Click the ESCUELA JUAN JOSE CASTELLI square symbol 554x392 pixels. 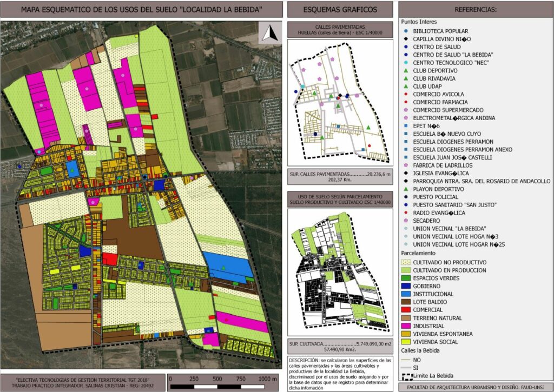[x=406, y=157]
